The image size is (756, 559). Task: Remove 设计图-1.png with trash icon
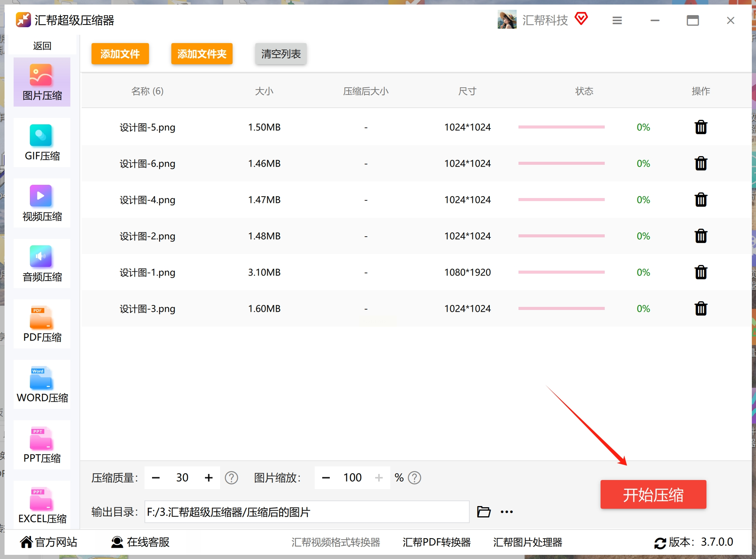point(700,272)
